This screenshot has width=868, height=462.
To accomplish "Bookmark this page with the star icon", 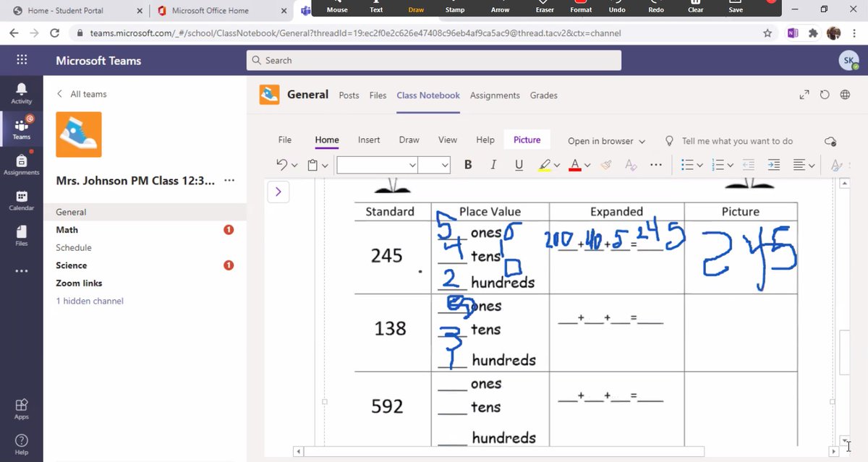I will pyautogui.click(x=767, y=33).
